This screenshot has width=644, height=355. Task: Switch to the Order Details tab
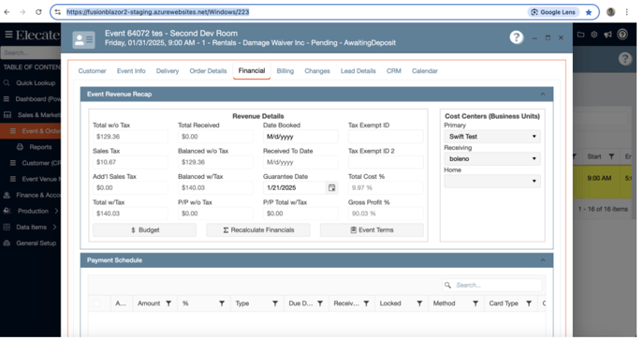click(208, 71)
